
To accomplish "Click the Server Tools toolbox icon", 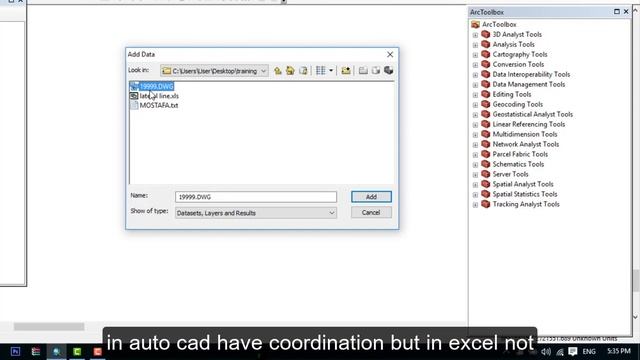I will (x=486, y=174).
